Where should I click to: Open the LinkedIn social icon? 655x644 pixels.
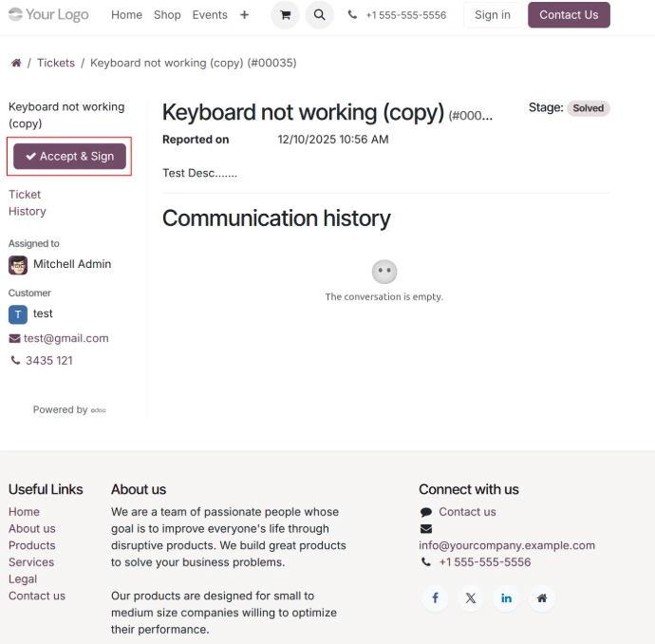click(x=506, y=597)
